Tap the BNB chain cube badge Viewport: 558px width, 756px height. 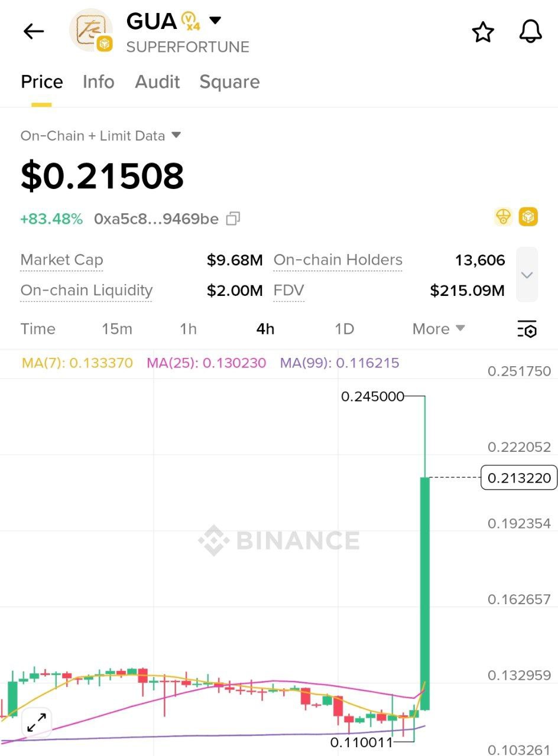528,217
